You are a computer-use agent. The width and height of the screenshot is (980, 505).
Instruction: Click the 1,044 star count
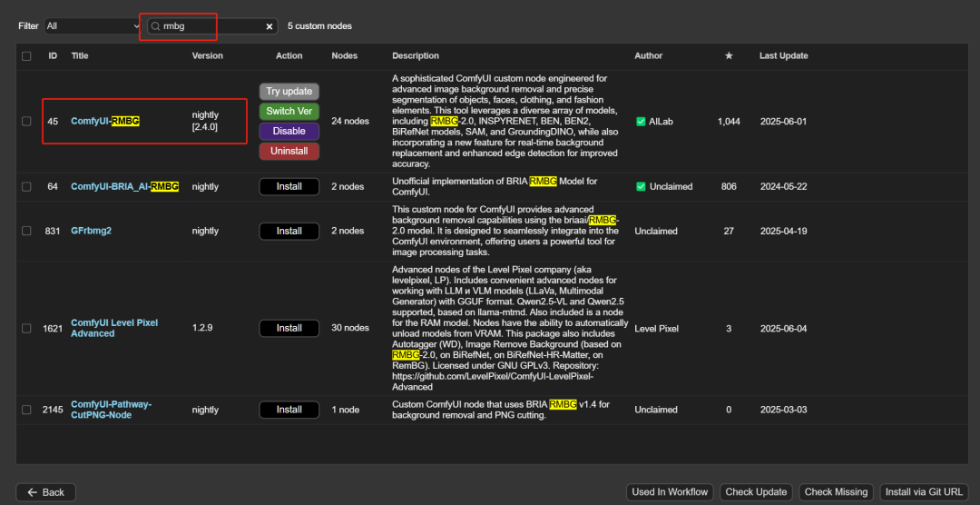(729, 122)
